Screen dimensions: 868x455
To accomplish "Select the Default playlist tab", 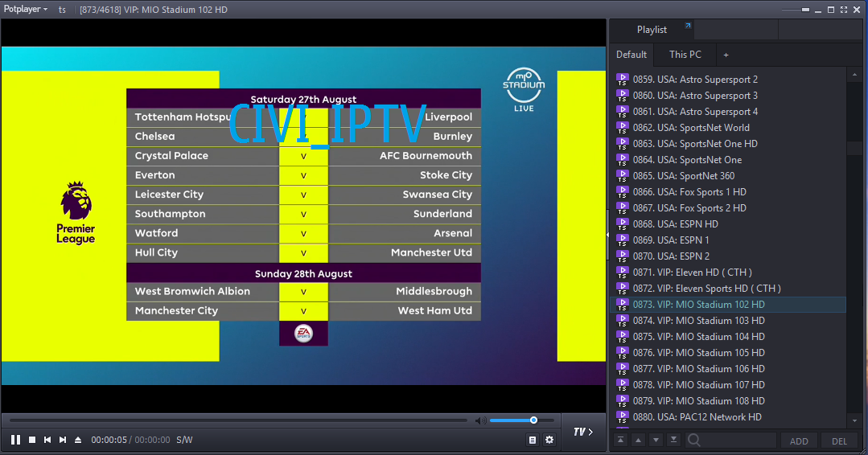I will coord(631,55).
